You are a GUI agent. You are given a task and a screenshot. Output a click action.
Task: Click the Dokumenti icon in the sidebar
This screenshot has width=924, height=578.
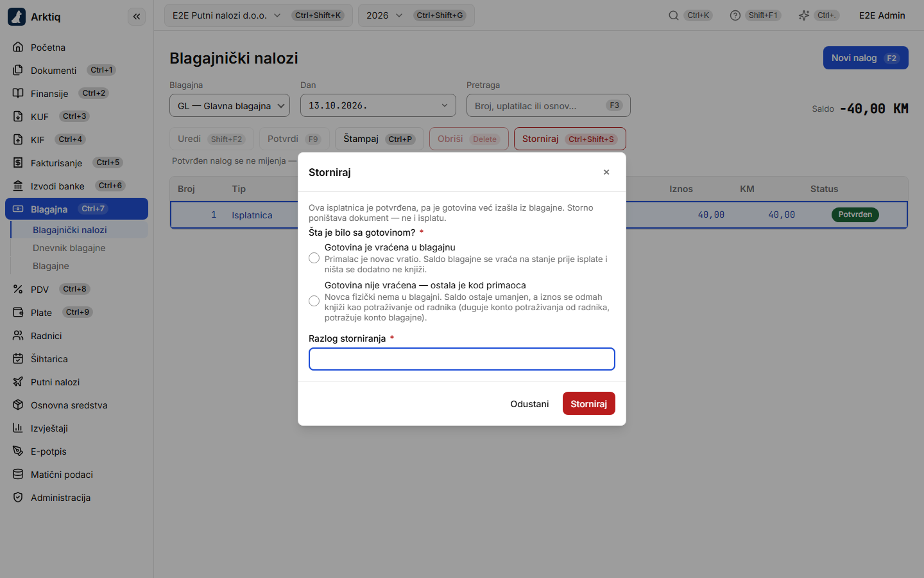18,70
